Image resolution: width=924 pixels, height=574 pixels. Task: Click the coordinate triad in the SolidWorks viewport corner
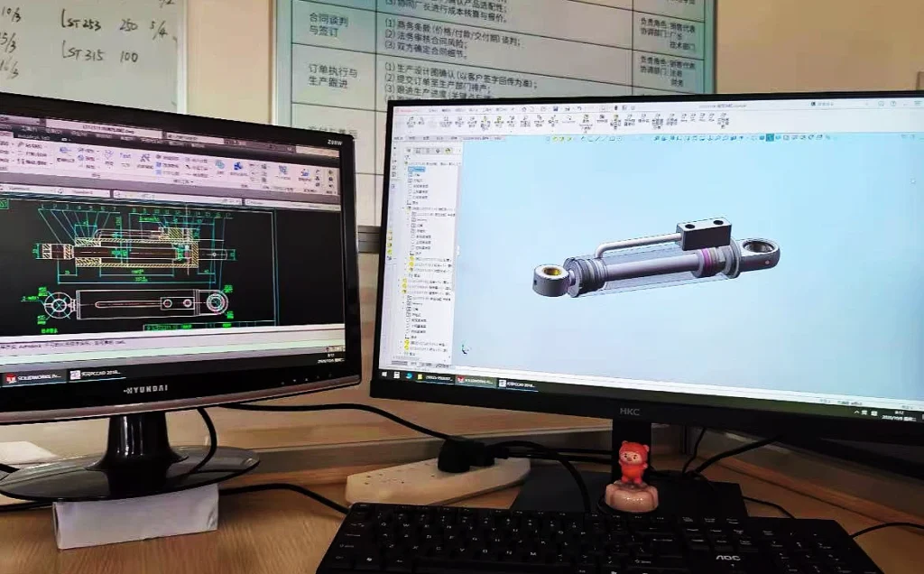tap(465, 349)
